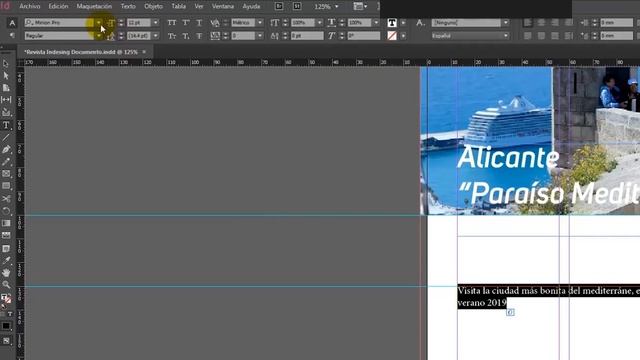Open the leading value dropdown

point(156,36)
